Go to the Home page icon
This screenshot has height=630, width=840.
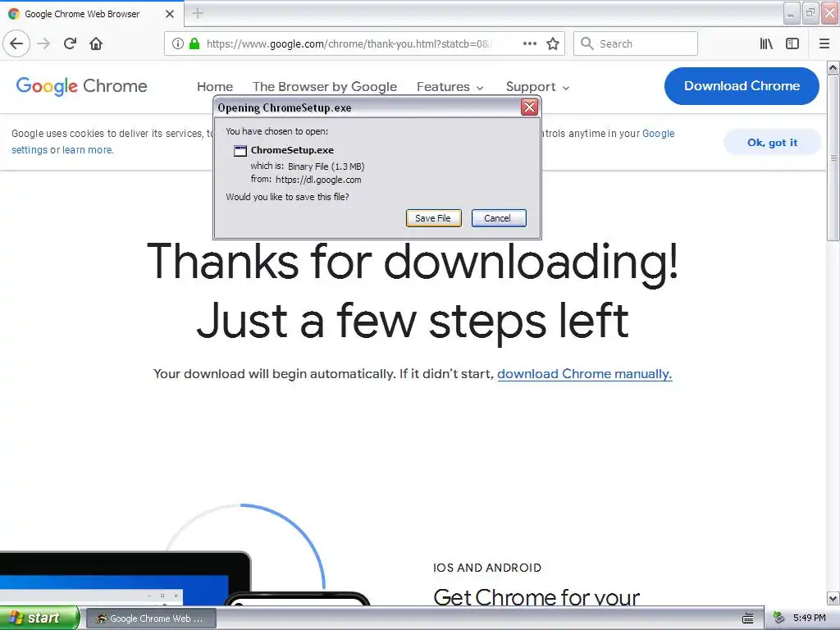tap(96, 43)
